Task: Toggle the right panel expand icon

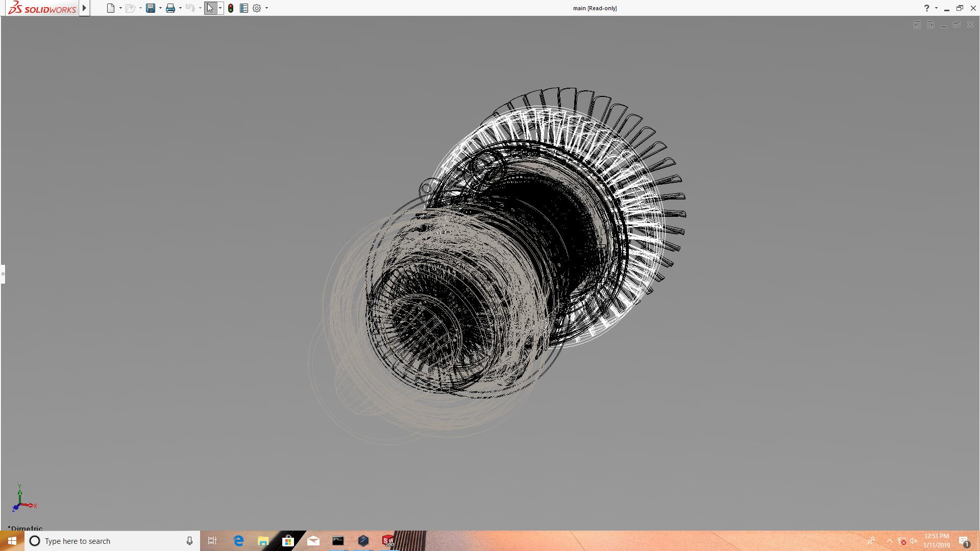Action: coord(930,24)
